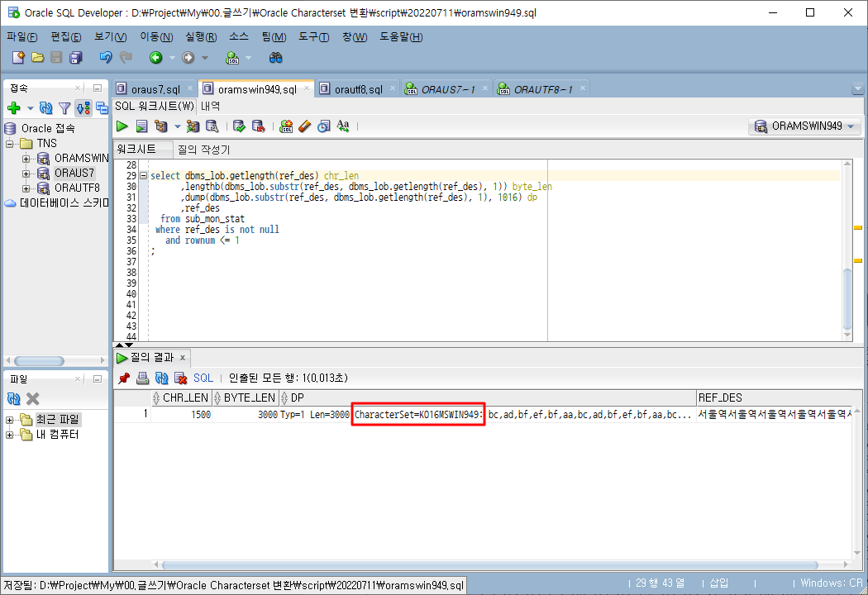Click the X icon in files panel
The width and height of the screenshot is (868, 595).
pos(33,398)
